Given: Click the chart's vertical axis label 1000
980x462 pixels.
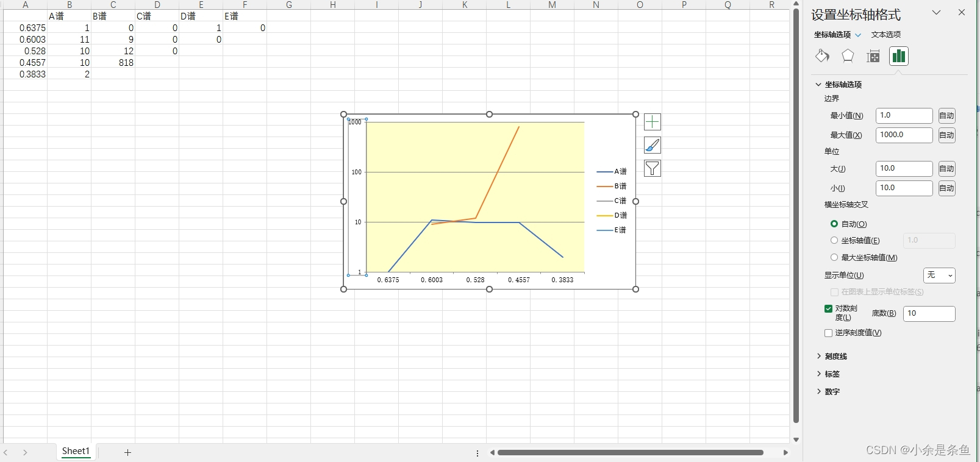Looking at the screenshot, I should pyautogui.click(x=355, y=123).
